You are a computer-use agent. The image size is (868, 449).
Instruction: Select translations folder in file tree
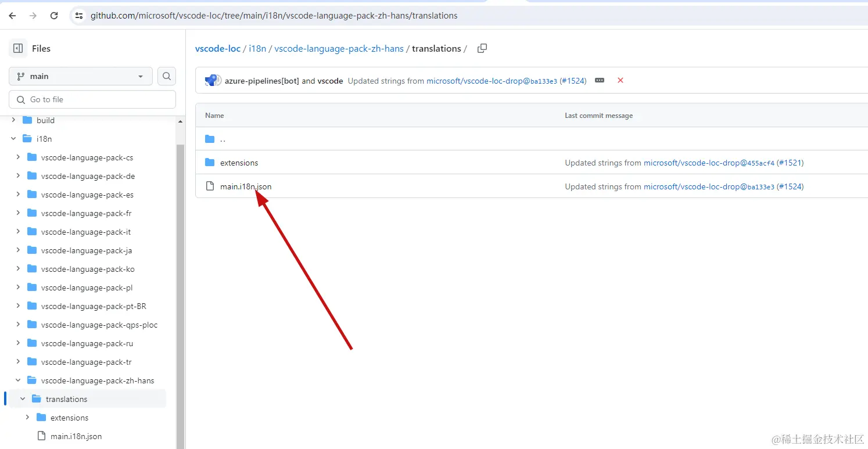(x=66, y=399)
